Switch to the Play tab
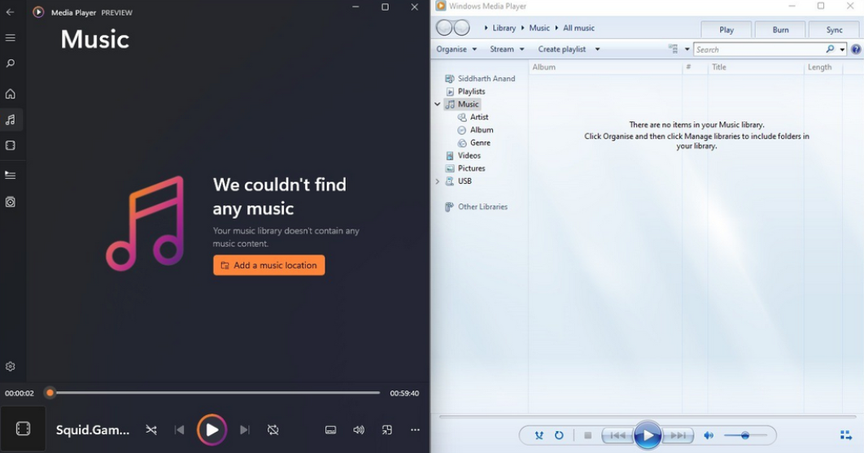 [x=726, y=30]
